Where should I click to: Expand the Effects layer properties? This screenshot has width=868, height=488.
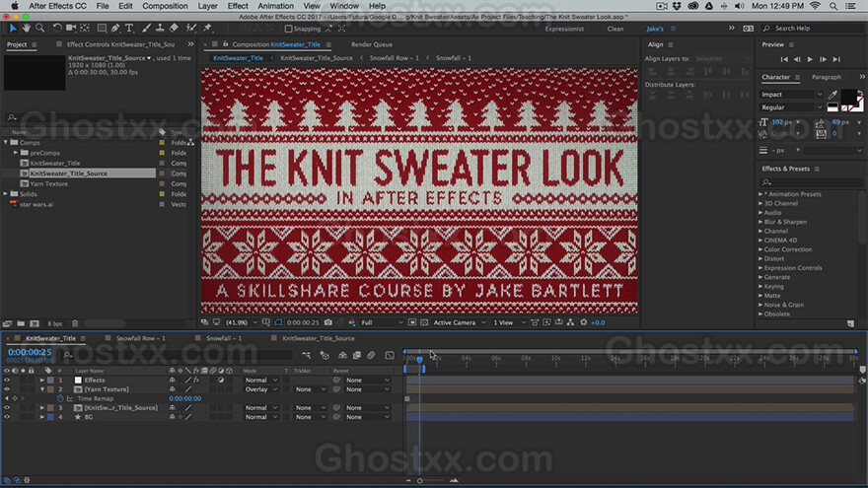pyautogui.click(x=42, y=381)
